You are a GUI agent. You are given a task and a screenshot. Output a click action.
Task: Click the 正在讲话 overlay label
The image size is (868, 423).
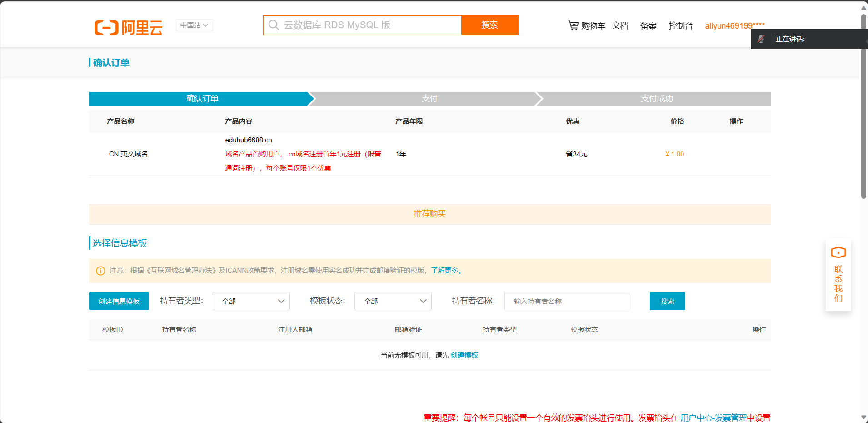790,39
